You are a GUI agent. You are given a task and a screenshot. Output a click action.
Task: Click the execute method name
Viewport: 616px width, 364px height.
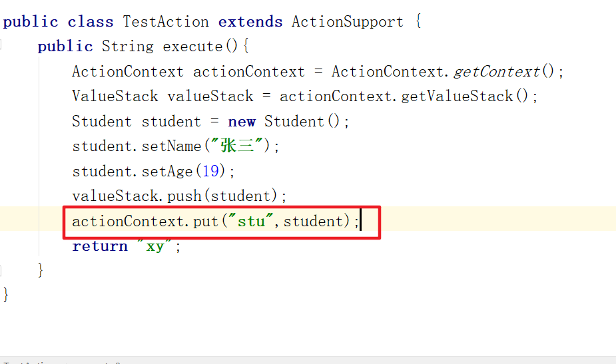(x=192, y=47)
